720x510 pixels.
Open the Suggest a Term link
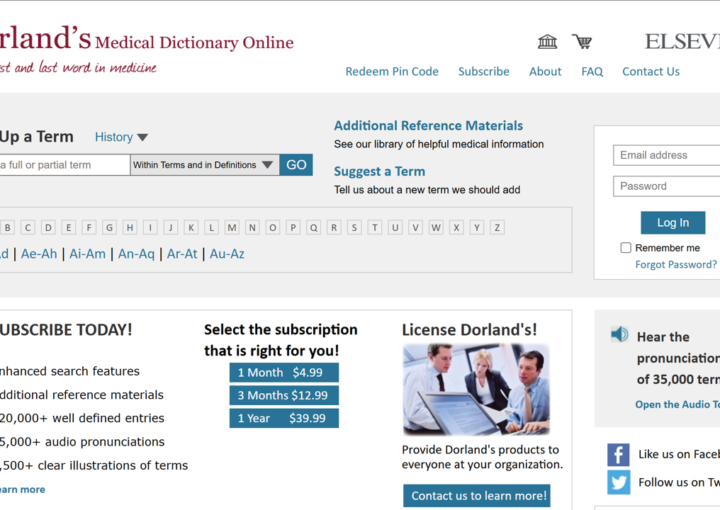(x=379, y=171)
